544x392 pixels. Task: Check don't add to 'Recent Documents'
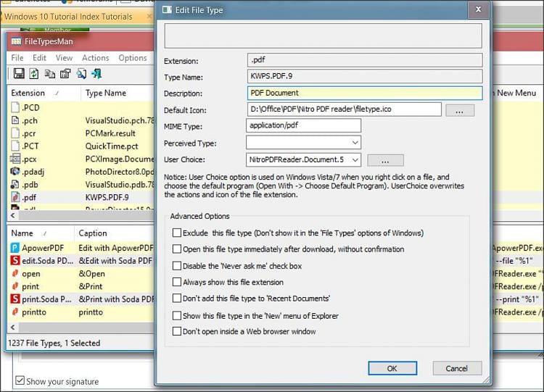[x=176, y=298]
